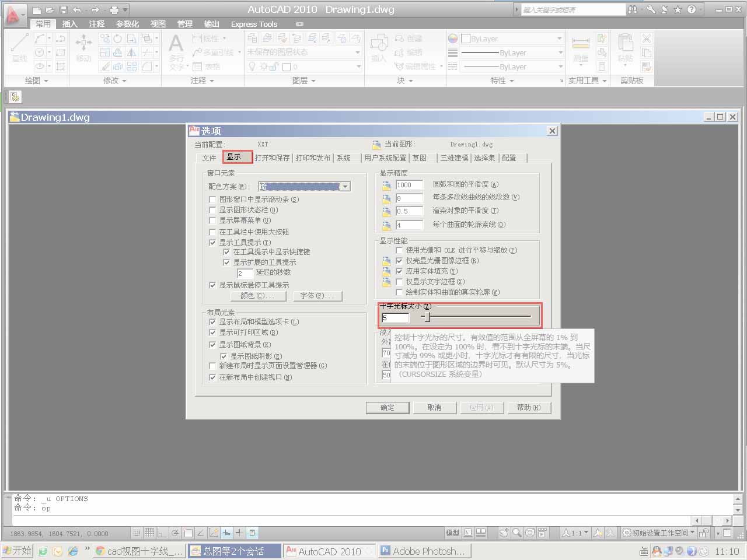
Task: Toggle grid display in status bar
Action: click(x=149, y=533)
